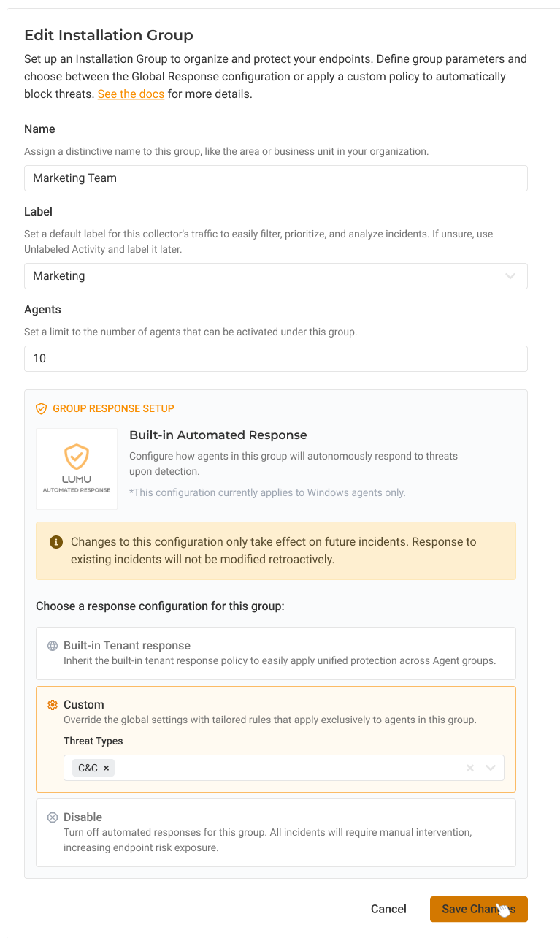
Task: Remove the C&C threat type tag
Action: [x=107, y=768]
